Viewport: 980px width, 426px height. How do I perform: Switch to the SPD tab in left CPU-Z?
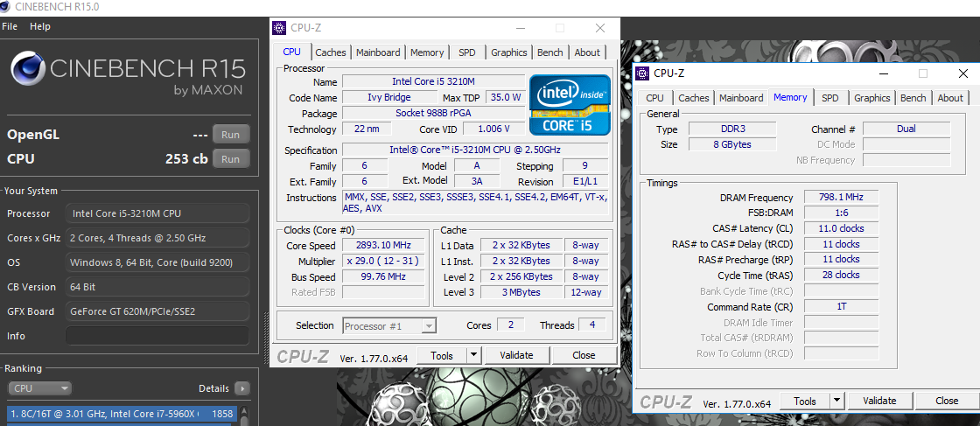(x=467, y=52)
